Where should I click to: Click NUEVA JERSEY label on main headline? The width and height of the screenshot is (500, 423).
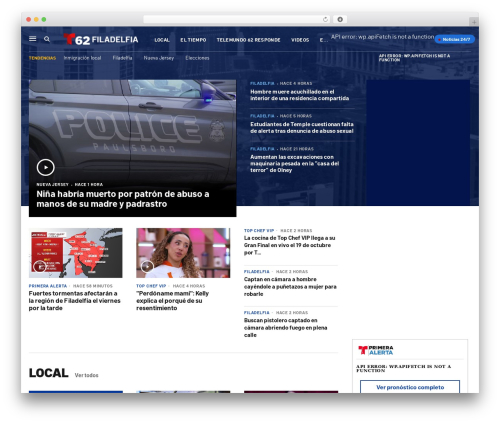(x=52, y=184)
